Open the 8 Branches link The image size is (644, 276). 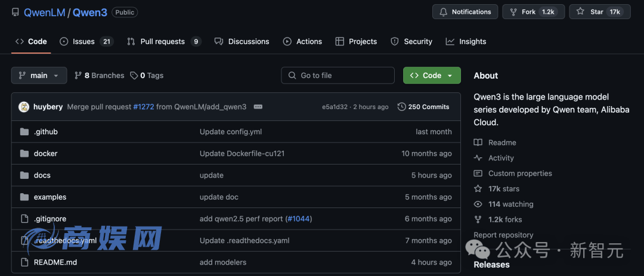tap(99, 76)
